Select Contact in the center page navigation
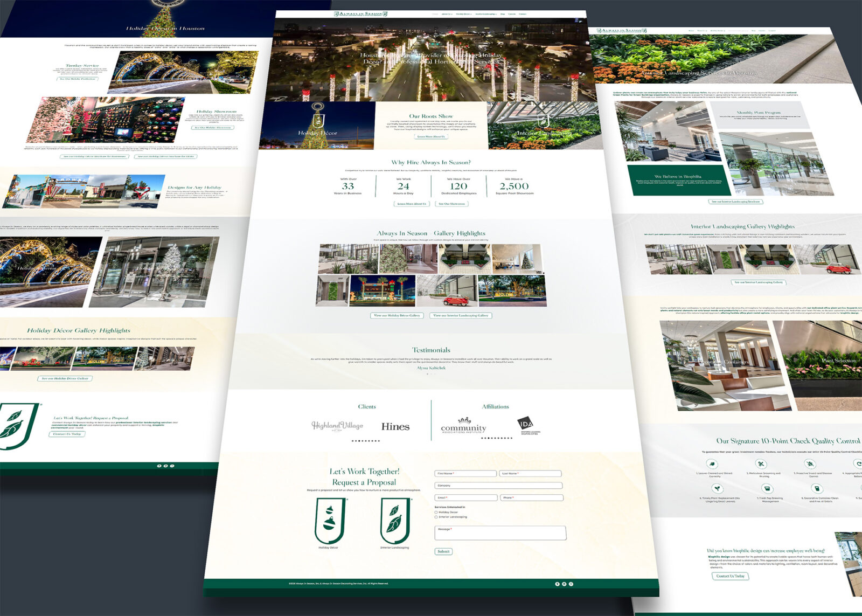This screenshot has height=616, width=862. click(523, 14)
